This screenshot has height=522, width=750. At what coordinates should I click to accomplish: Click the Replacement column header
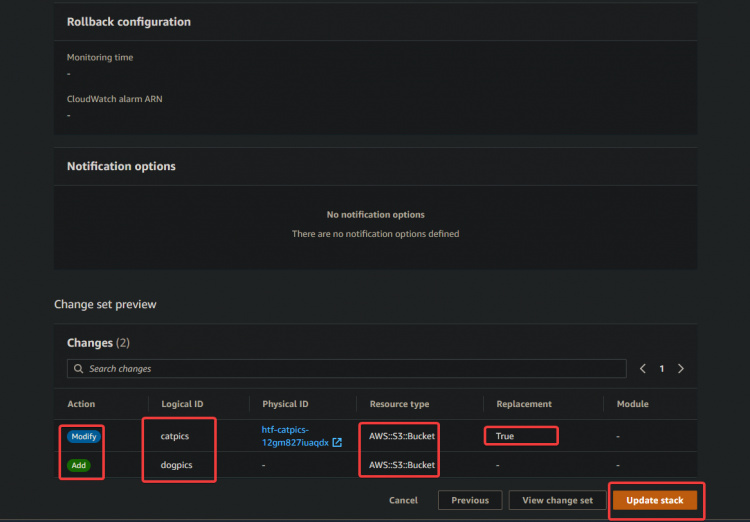tap(524, 404)
